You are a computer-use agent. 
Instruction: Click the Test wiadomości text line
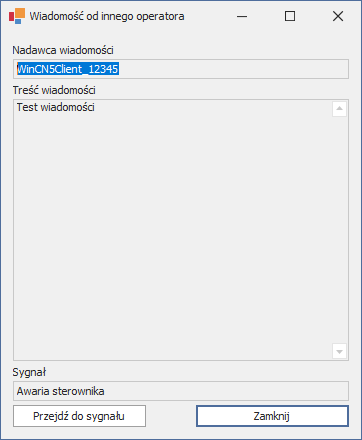(56, 107)
